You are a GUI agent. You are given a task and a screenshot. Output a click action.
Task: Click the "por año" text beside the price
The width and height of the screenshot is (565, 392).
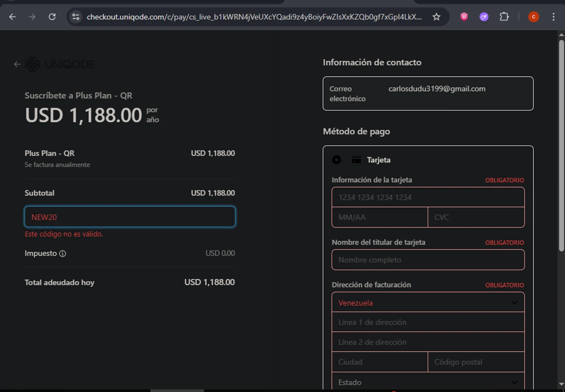[153, 115]
